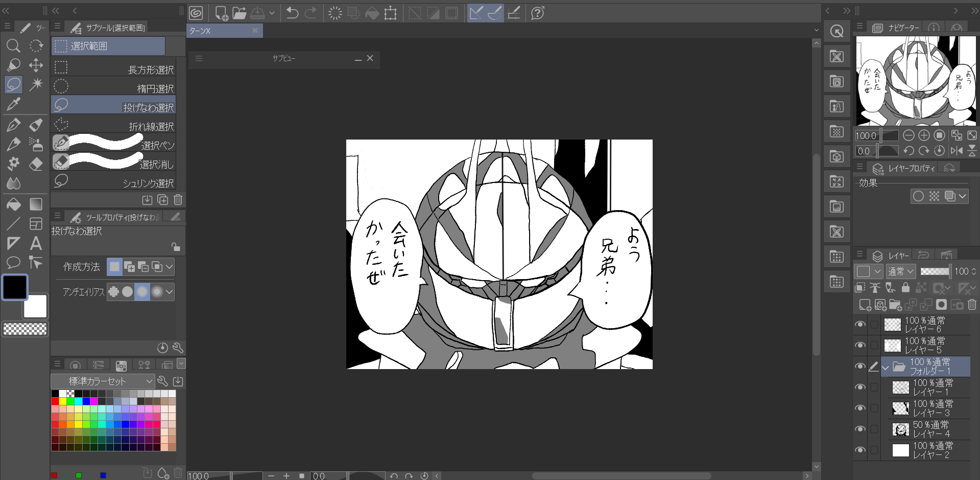Image resolution: width=980 pixels, height=480 pixels.
Task: Pick the Text tool
Action: pyautogui.click(x=36, y=243)
